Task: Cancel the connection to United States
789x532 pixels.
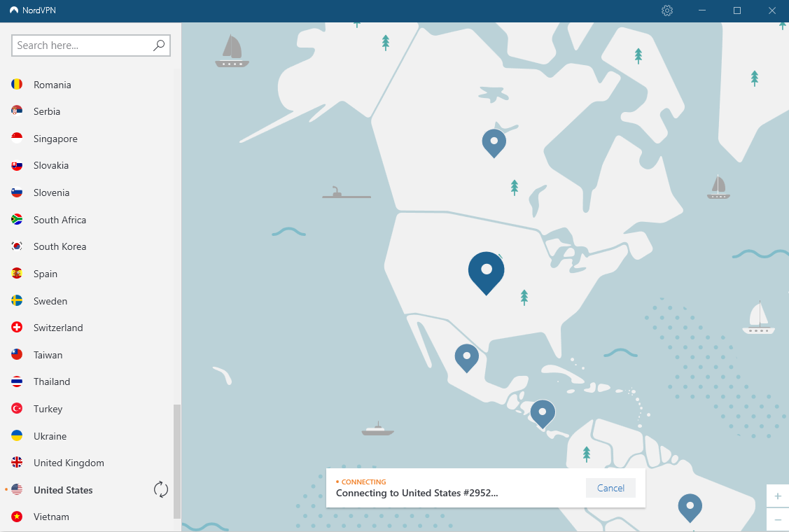Action: pyautogui.click(x=610, y=488)
